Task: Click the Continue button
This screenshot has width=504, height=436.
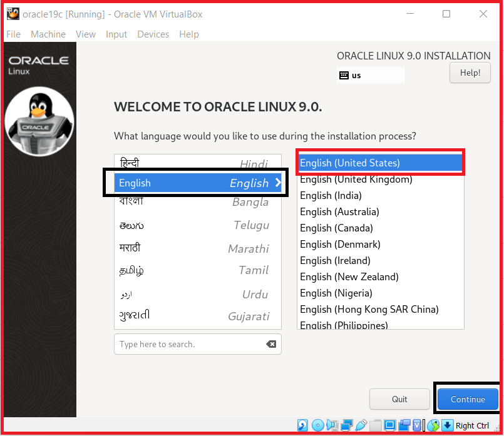Action: pos(468,399)
